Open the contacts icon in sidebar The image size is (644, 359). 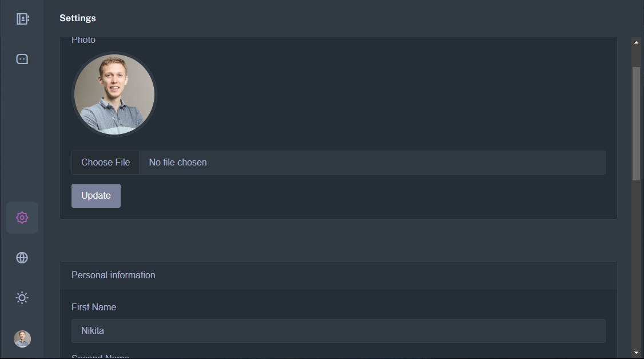(22, 19)
